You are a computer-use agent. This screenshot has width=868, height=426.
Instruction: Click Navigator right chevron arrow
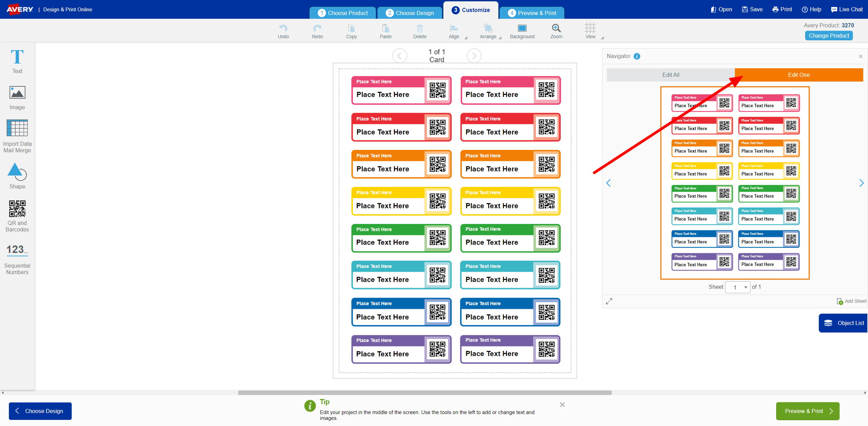pos(861,183)
